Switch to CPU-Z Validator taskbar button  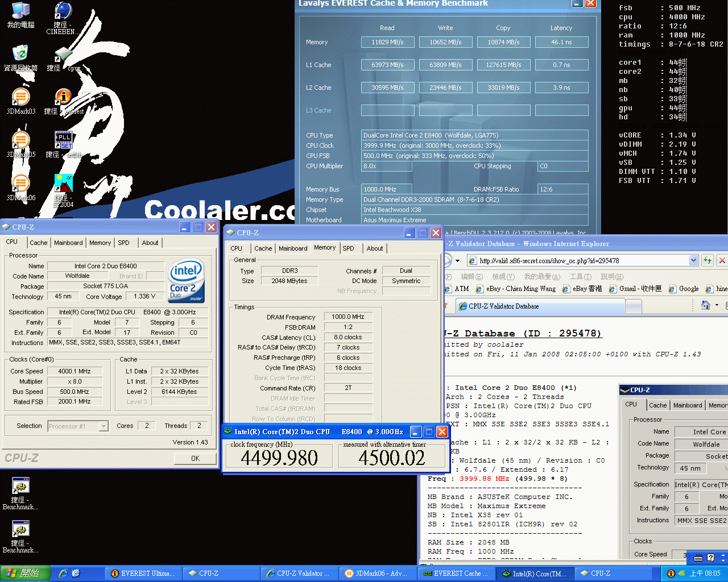point(300,573)
